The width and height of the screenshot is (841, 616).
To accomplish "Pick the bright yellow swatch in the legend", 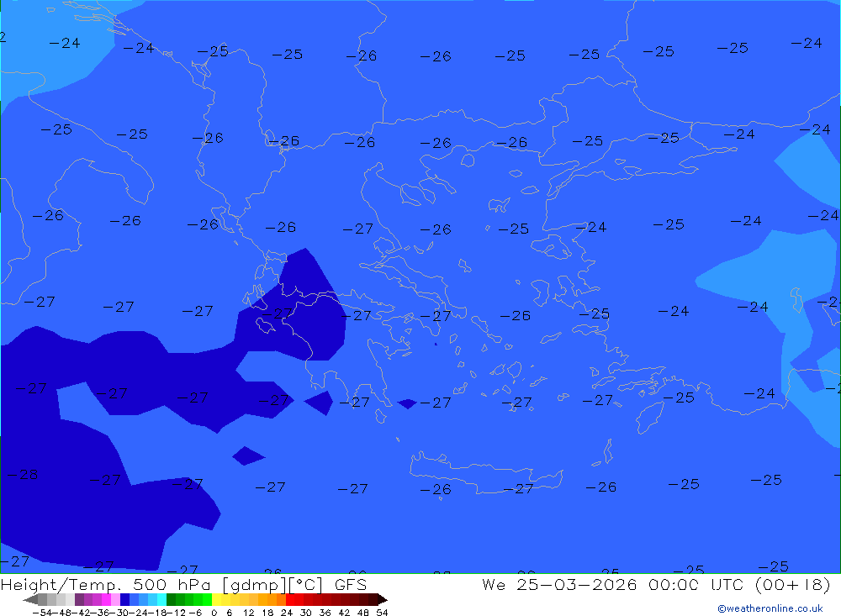I will tap(217, 599).
